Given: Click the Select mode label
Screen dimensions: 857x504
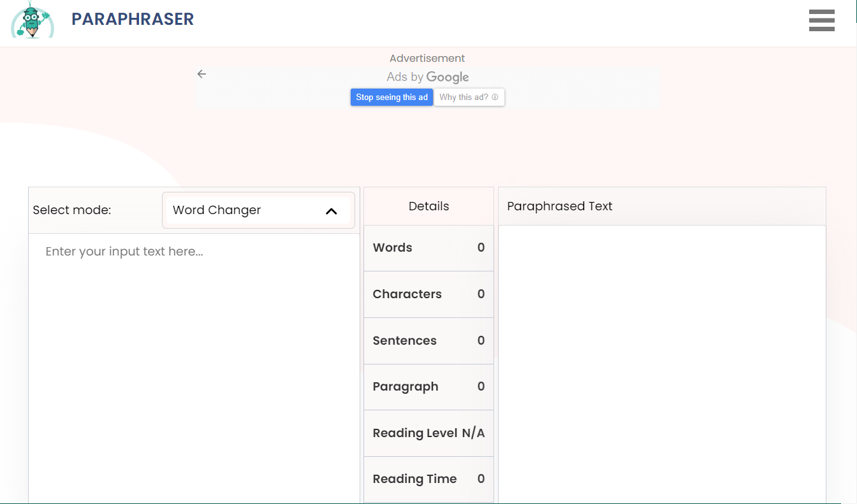Looking at the screenshot, I should pyautogui.click(x=72, y=210).
